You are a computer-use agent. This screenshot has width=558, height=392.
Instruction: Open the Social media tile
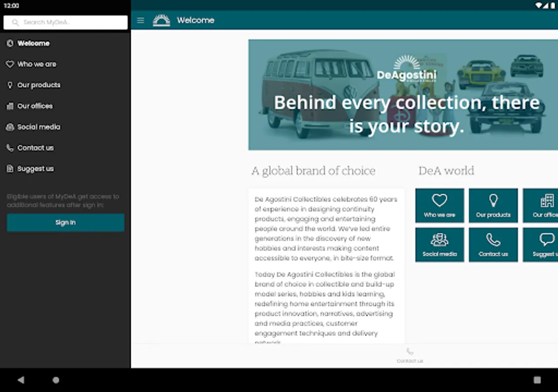click(439, 245)
